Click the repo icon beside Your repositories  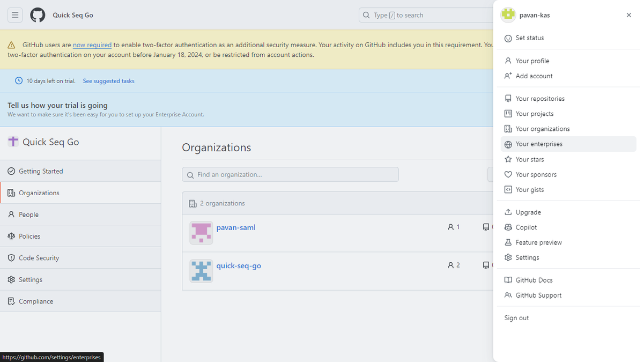(508, 99)
